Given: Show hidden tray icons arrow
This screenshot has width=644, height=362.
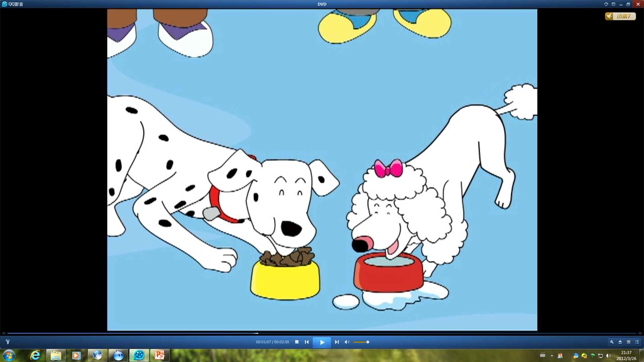Looking at the screenshot, I should coord(552,356).
